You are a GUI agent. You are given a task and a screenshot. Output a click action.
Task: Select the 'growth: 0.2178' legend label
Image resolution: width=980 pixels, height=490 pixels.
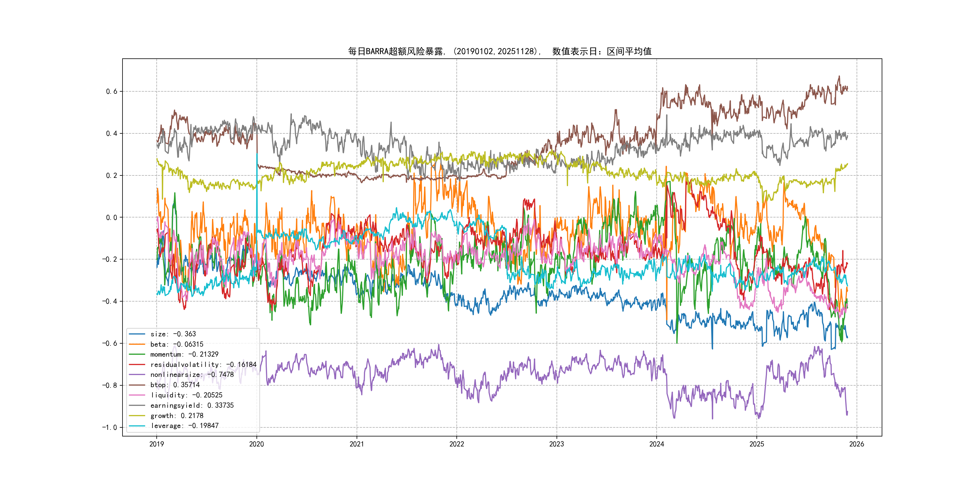pyautogui.click(x=177, y=416)
